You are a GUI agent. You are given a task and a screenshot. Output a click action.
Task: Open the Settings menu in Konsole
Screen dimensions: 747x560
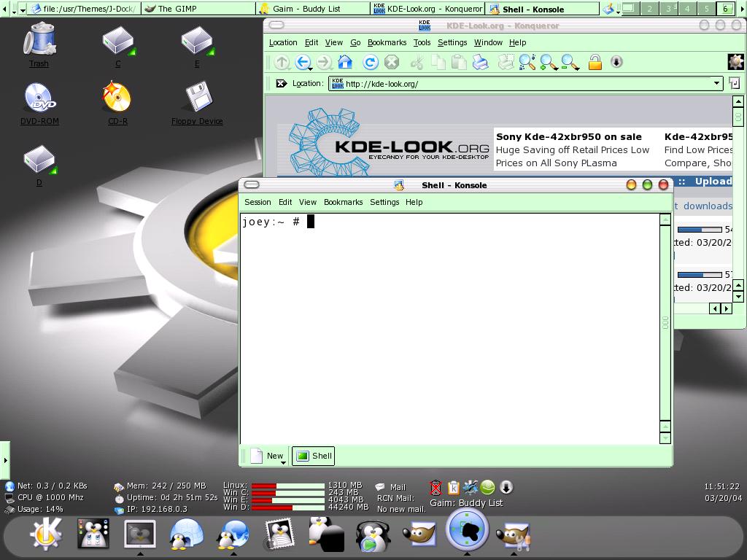(x=384, y=202)
